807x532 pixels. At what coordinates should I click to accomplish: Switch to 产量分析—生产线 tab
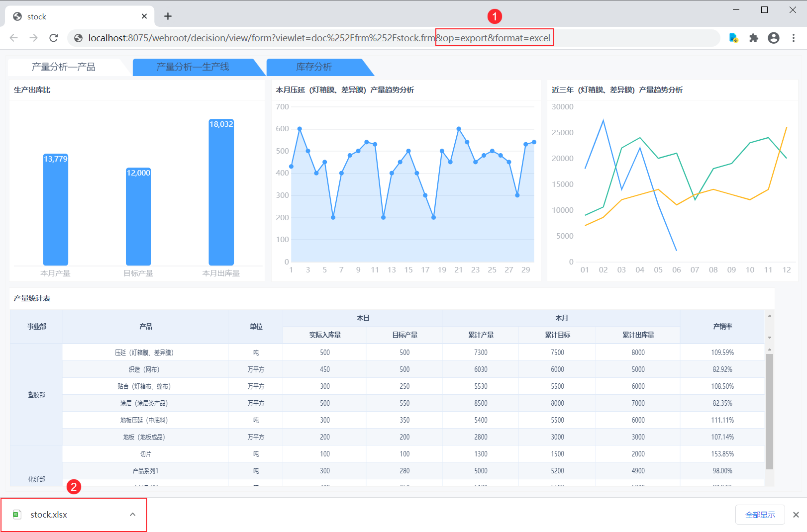tap(193, 67)
